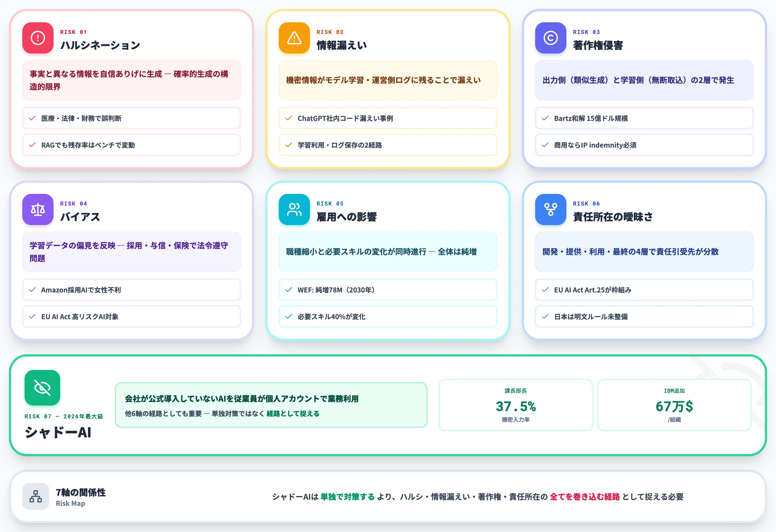This screenshot has height=532, width=776.
Task: Select the シャドーAI heading
Action: (x=58, y=432)
